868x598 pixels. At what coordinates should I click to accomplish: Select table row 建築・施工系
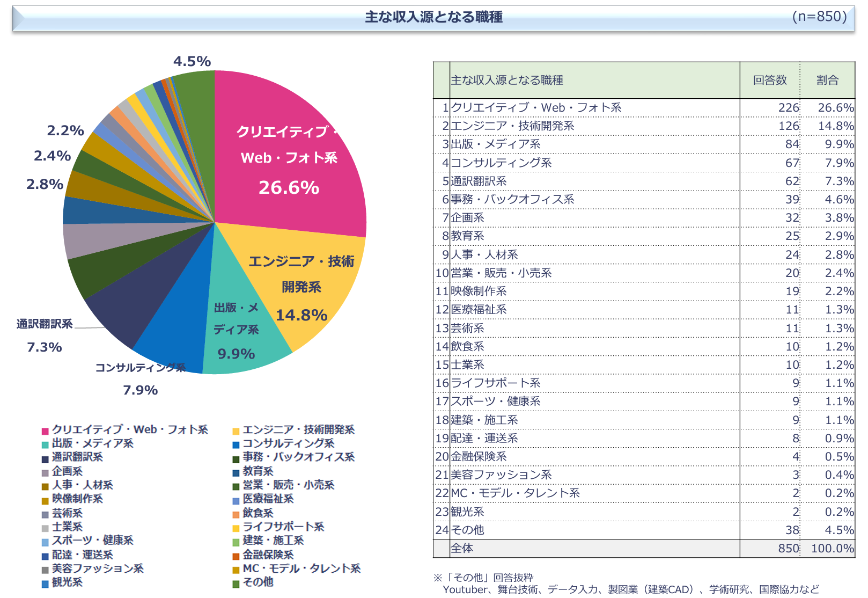click(644, 420)
